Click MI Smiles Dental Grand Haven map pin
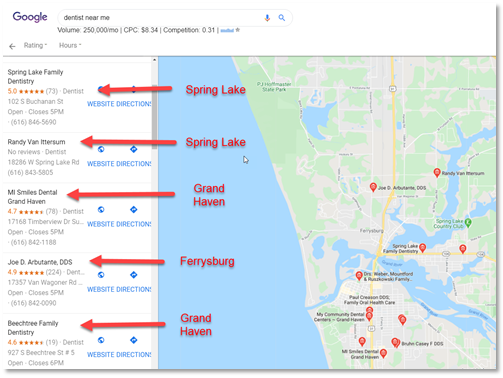Image resolution: width=503 pixels, height=378 pixels. point(383,353)
